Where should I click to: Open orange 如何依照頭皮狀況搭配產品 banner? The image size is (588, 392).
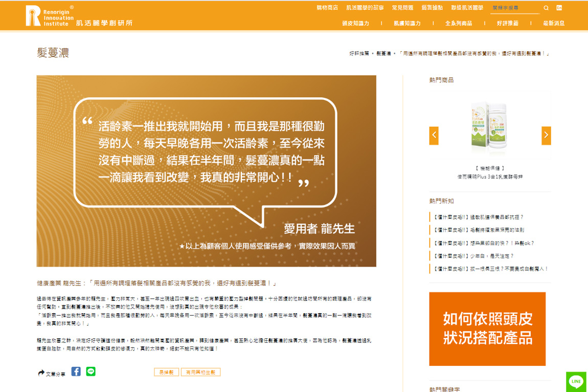click(x=487, y=329)
